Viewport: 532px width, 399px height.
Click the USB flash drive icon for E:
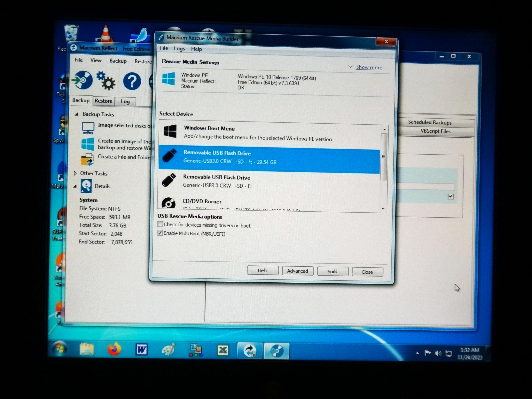169,180
